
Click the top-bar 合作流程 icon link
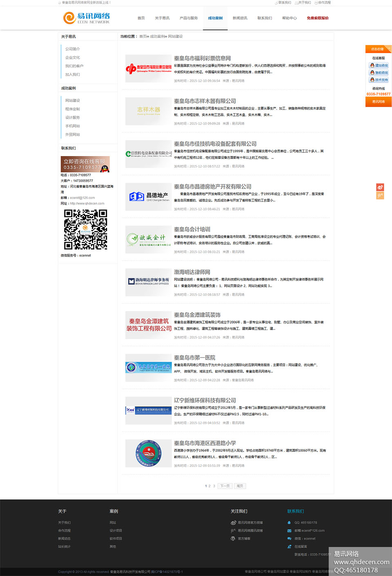coord(323,2)
